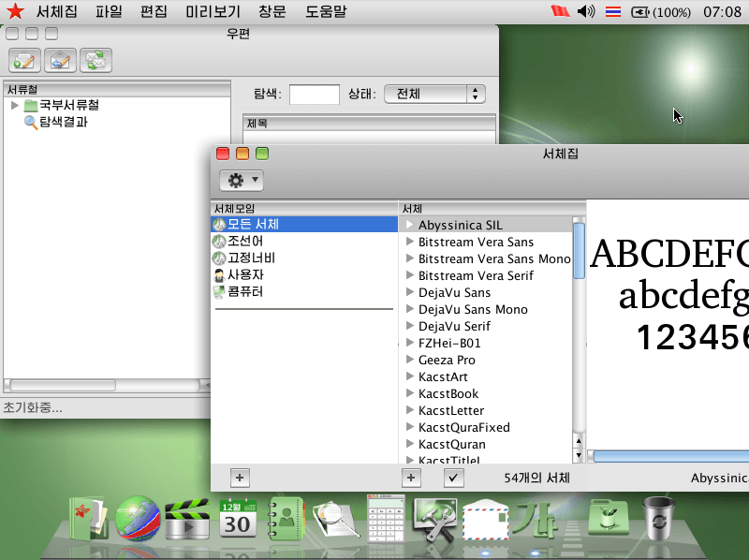Open the calendar dock icon showing 30
749x560 pixels.
click(x=238, y=519)
